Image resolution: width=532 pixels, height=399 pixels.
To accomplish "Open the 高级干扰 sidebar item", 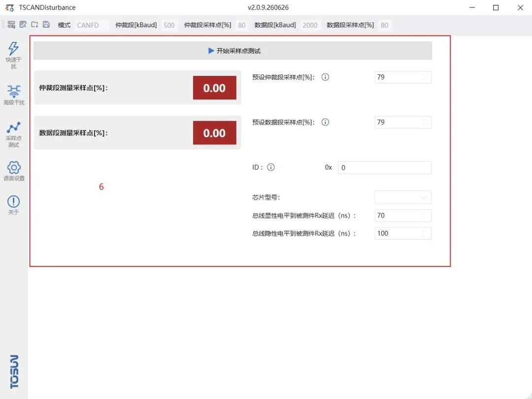I will [x=14, y=95].
